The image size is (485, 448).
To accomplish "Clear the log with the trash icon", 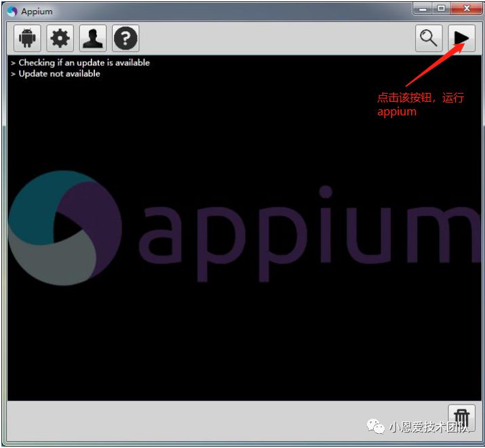I will click(461, 418).
